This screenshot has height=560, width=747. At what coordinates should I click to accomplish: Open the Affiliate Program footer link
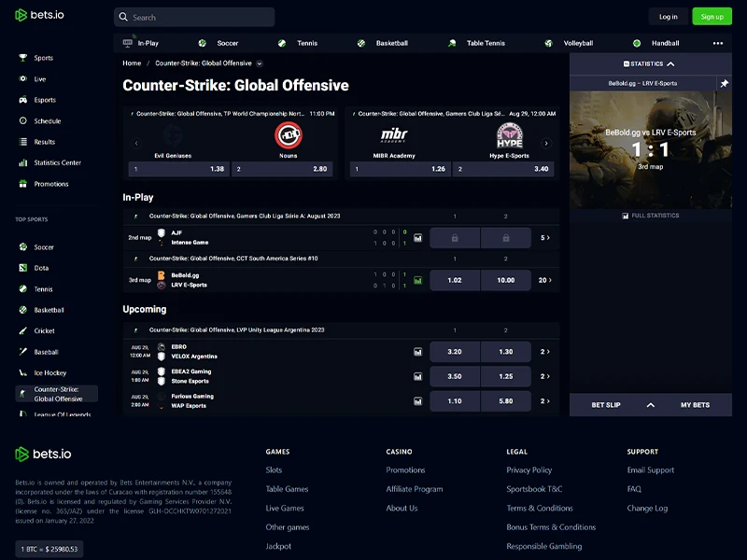click(x=415, y=489)
